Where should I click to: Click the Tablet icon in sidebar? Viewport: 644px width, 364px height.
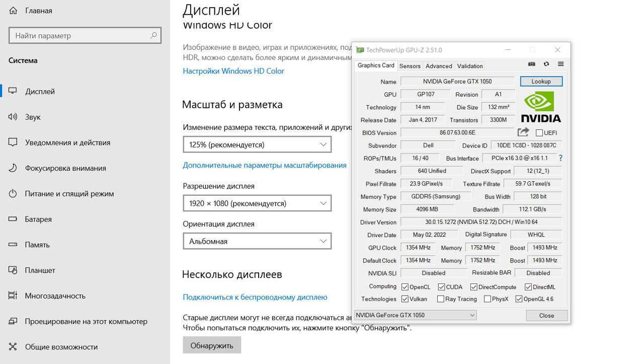[13, 270]
